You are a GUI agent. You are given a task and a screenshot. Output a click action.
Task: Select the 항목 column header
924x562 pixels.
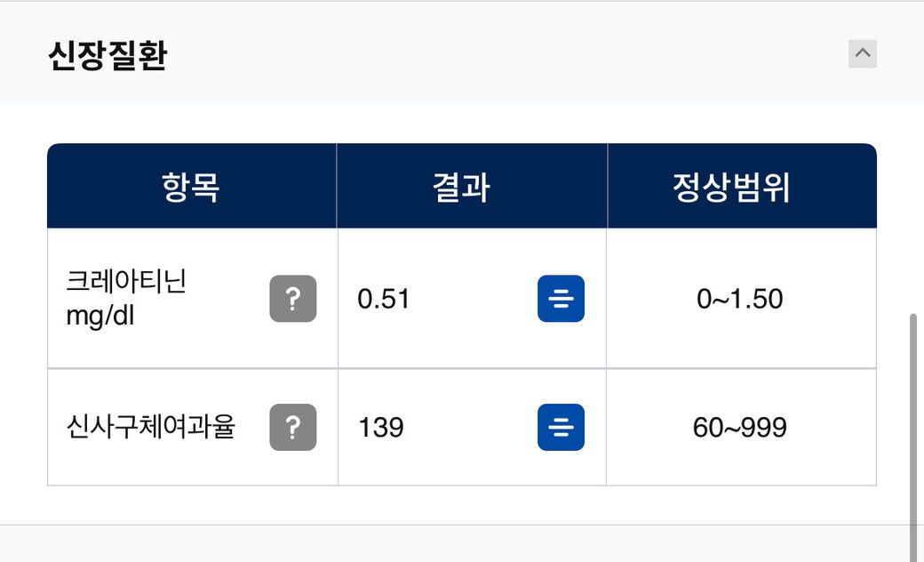point(191,188)
